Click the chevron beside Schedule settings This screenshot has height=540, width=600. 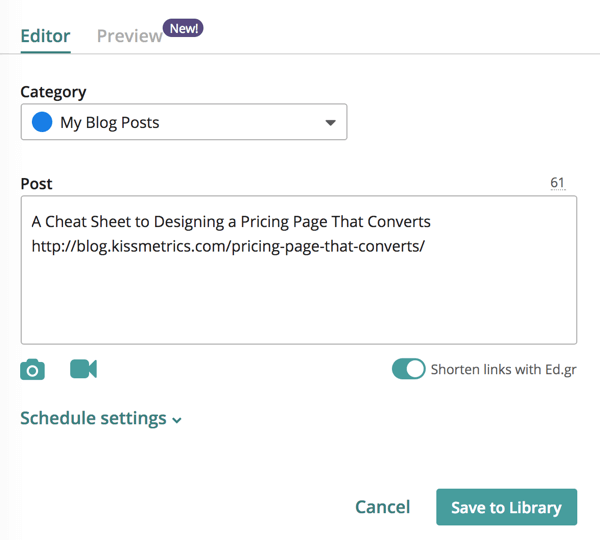177,420
